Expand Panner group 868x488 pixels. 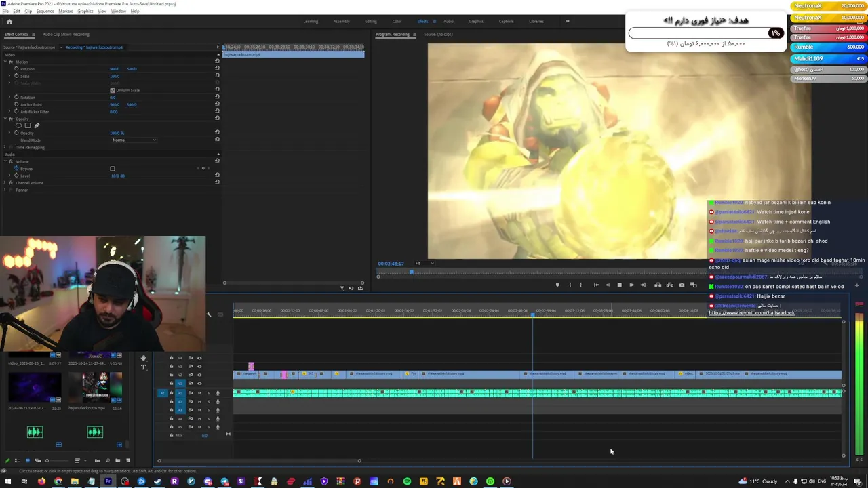click(6, 190)
